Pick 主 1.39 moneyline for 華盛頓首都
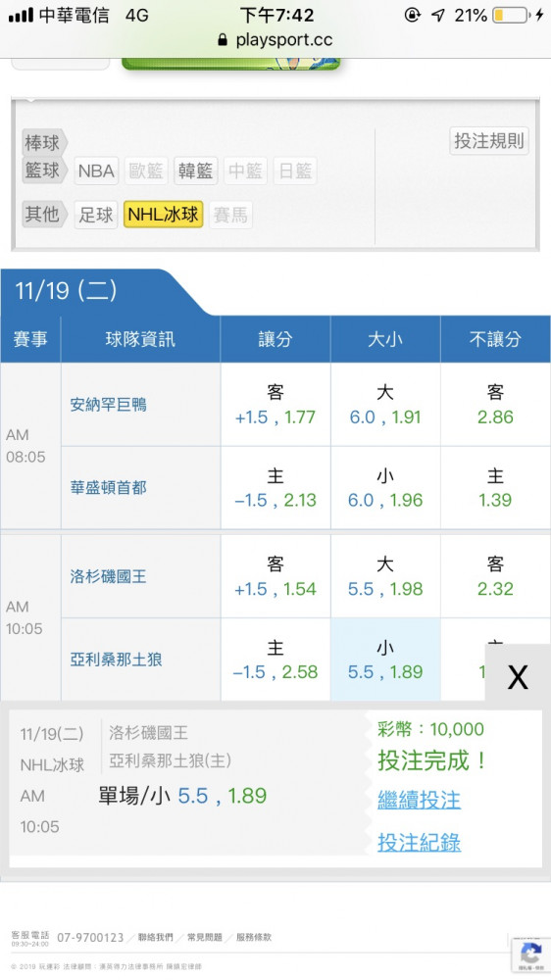This screenshot has height=980, width=551. pyautogui.click(x=495, y=488)
